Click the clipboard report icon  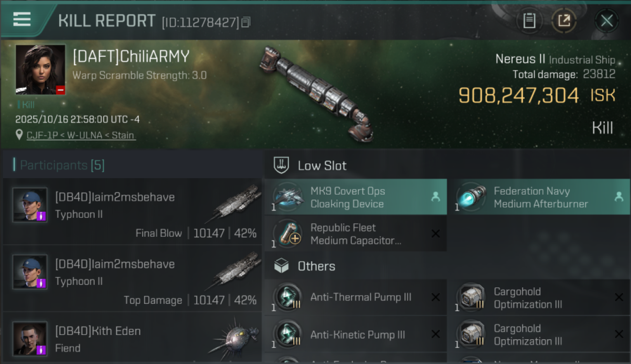529,20
